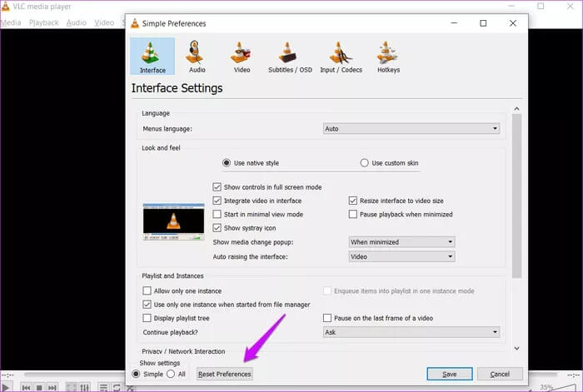Click the Reset Preferences button

pyautogui.click(x=225, y=374)
